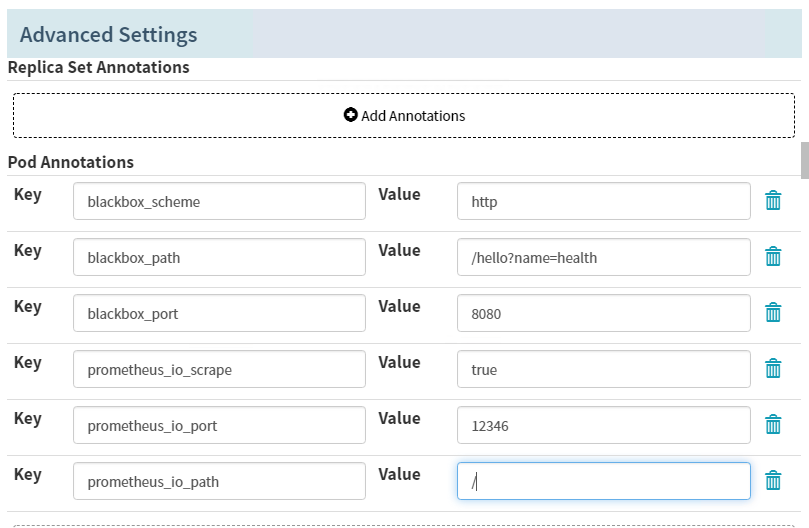The height and width of the screenshot is (528, 809).
Task: Click the /hello?name=health value field
Action: (603, 257)
